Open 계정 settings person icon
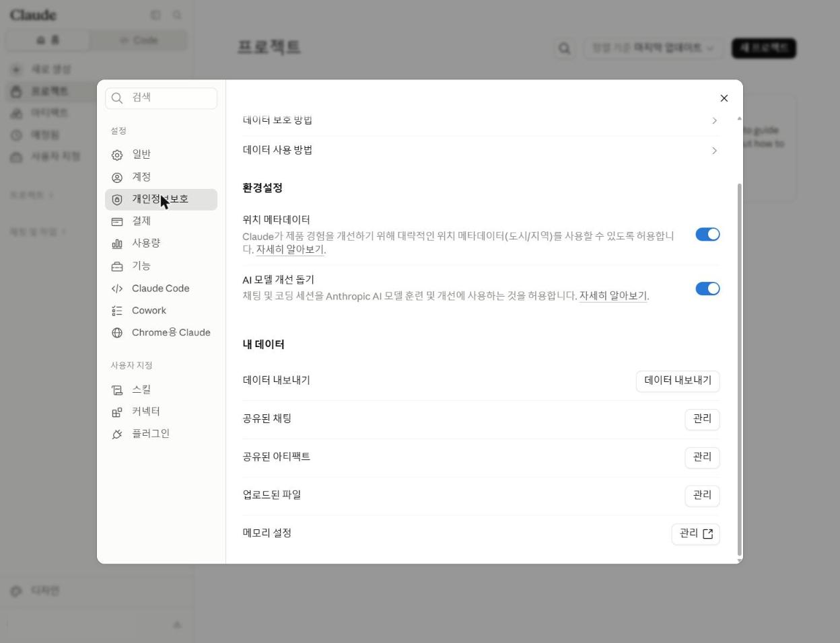Image resolution: width=840 pixels, height=643 pixels. [117, 178]
